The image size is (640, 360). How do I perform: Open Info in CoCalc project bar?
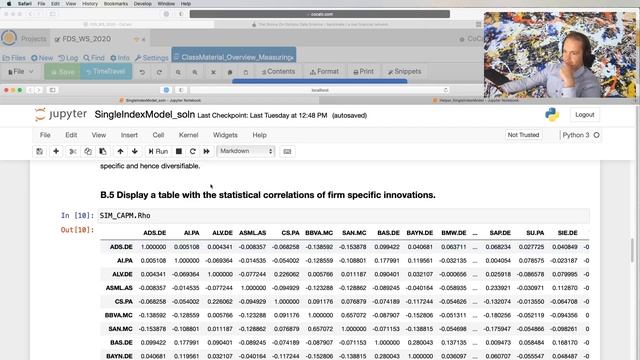coord(120,58)
